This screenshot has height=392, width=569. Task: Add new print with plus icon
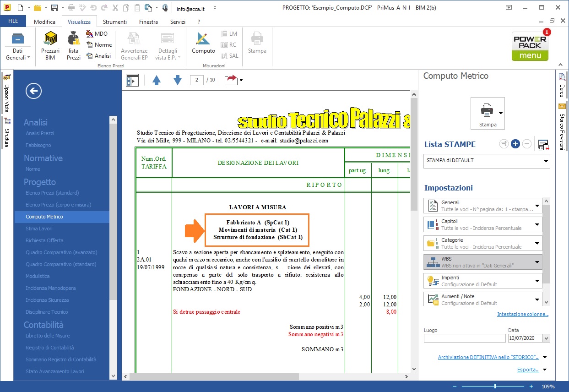pos(515,144)
